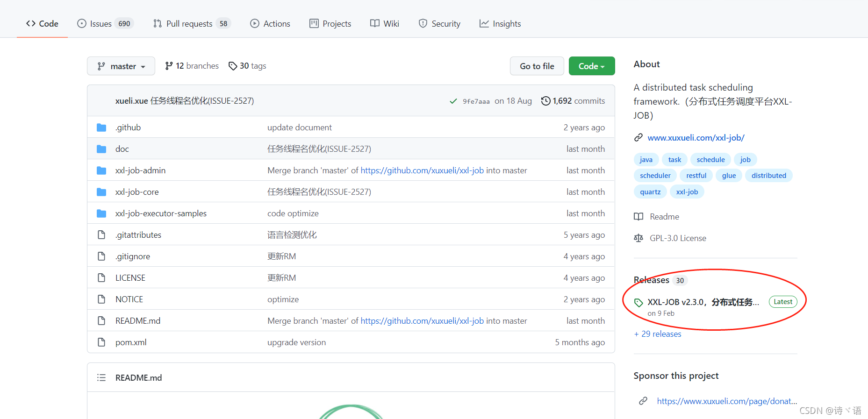This screenshot has width=868, height=419.
Task: Select the scheduler topic tag
Action: click(655, 176)
